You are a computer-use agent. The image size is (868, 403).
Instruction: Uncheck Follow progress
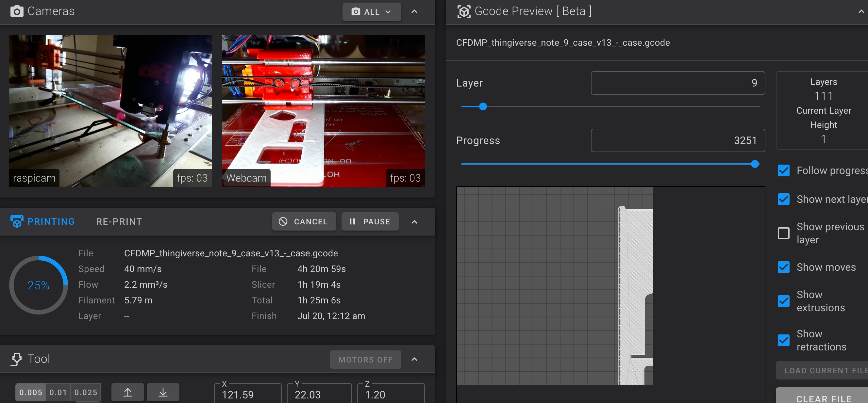pyautogui.click(x=784, y=171)
